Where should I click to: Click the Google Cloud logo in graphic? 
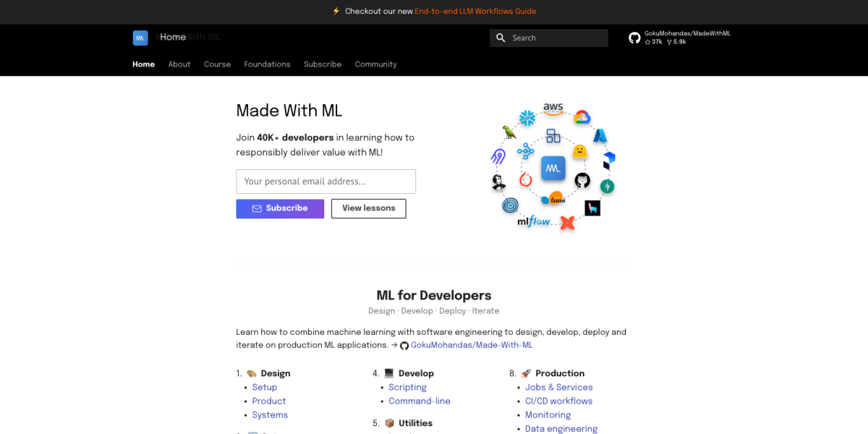tap(582, 117)
